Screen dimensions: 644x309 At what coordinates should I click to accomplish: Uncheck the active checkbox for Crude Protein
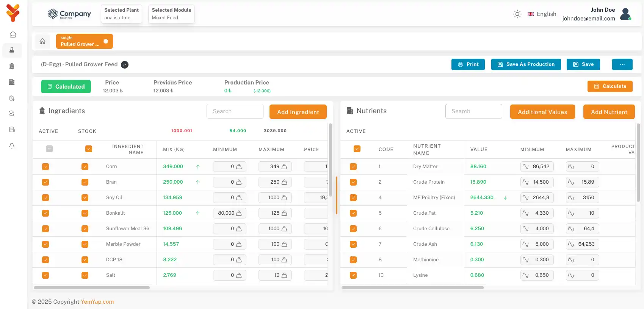click(353, 182)
